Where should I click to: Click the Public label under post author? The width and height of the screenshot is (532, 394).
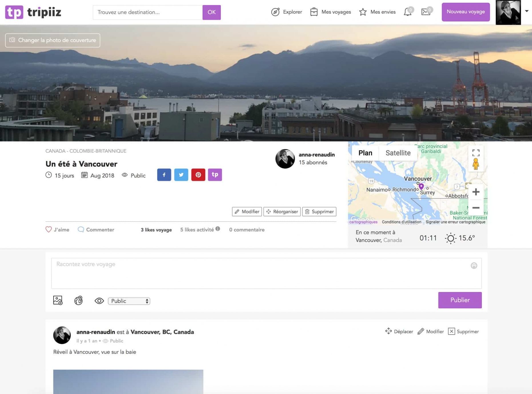pos(116,341)
